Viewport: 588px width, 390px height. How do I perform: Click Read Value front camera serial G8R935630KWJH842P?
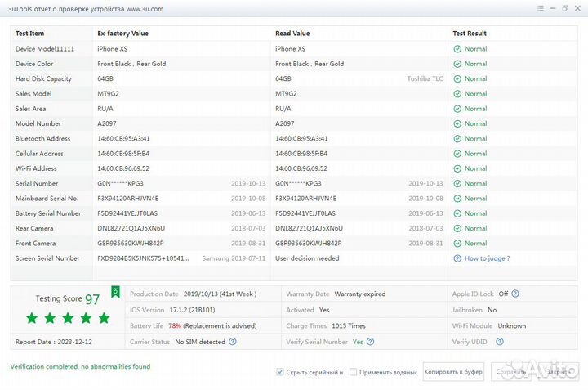[x=308, y=244]
